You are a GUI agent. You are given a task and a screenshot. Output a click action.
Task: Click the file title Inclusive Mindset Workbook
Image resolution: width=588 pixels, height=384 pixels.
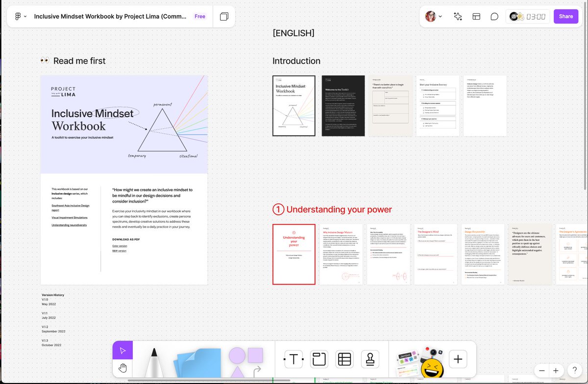[x=110, y=16]
